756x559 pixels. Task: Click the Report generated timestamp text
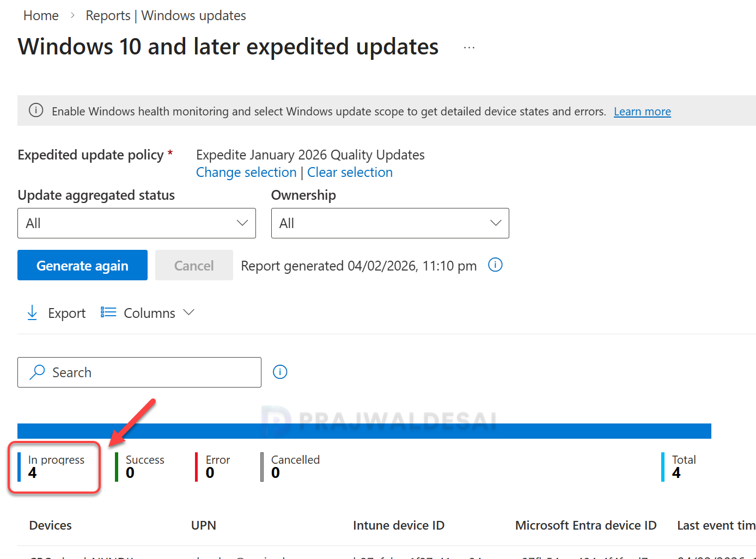[359, 266]
